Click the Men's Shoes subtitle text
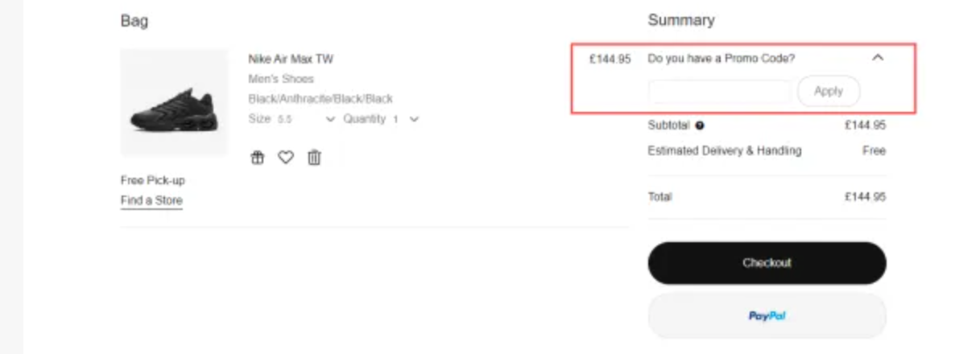Image resolution: width=980 pixels, height=354 pixels. 281,79
